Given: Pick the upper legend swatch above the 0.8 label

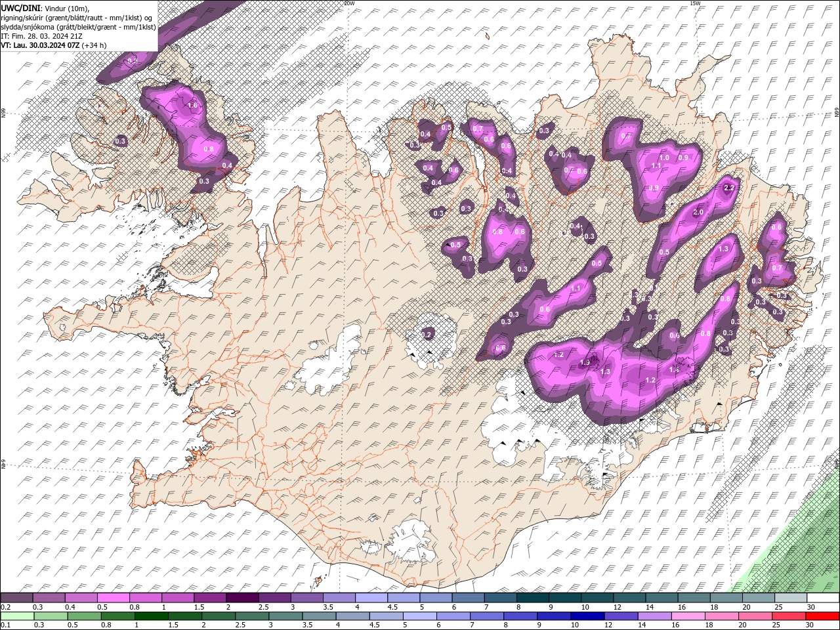Looking at the screenshot, I should (x=145, y=598).
